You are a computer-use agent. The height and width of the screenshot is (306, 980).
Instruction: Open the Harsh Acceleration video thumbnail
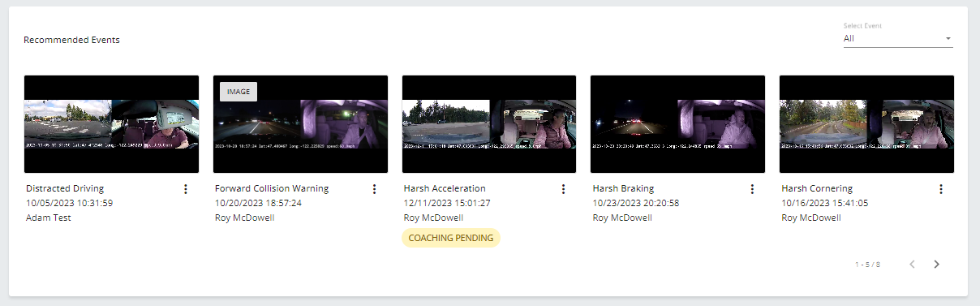click(489, 124)
